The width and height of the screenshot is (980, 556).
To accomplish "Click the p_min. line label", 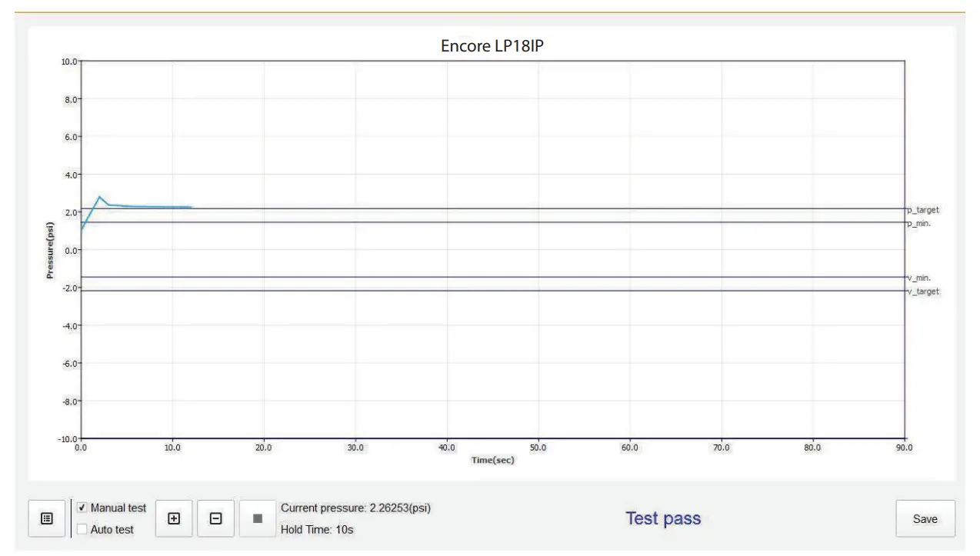I will coord(920,224).
